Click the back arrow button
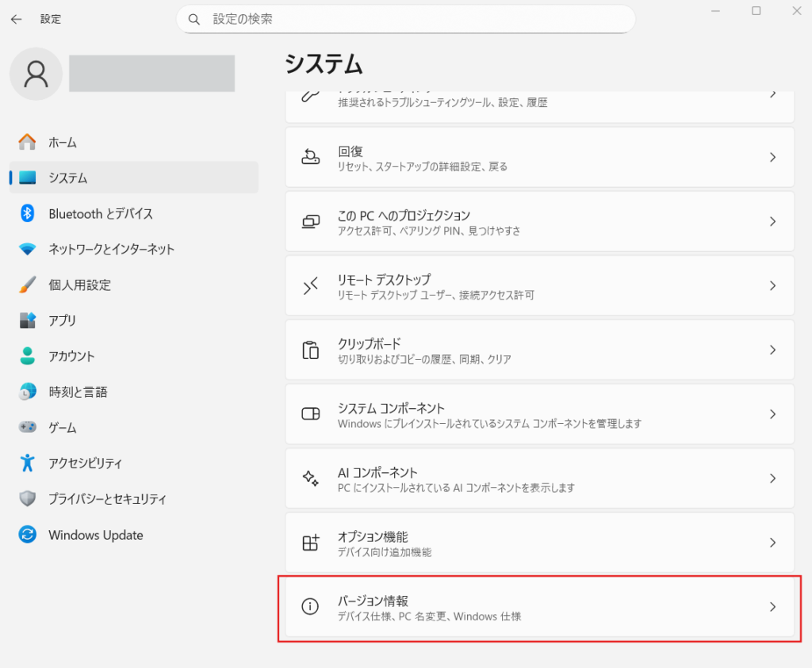The image size is (812, 668). [x=16, y=19]
